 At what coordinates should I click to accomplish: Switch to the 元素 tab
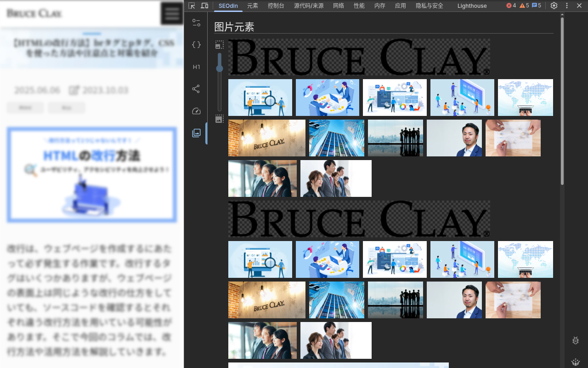[x=253, y=6]
